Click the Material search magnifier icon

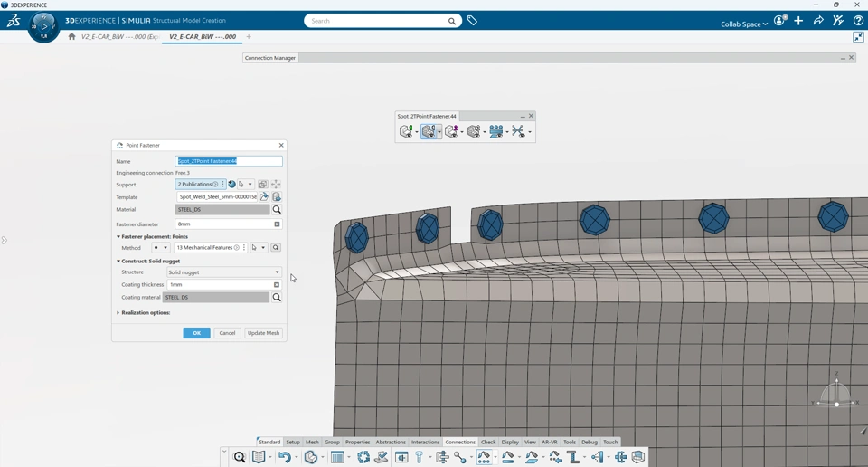pyautogui.click(x=277, y=210)
